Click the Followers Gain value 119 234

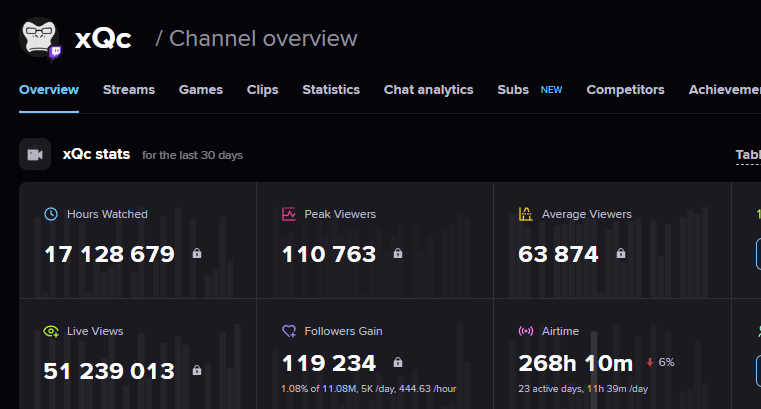[329, 363]
